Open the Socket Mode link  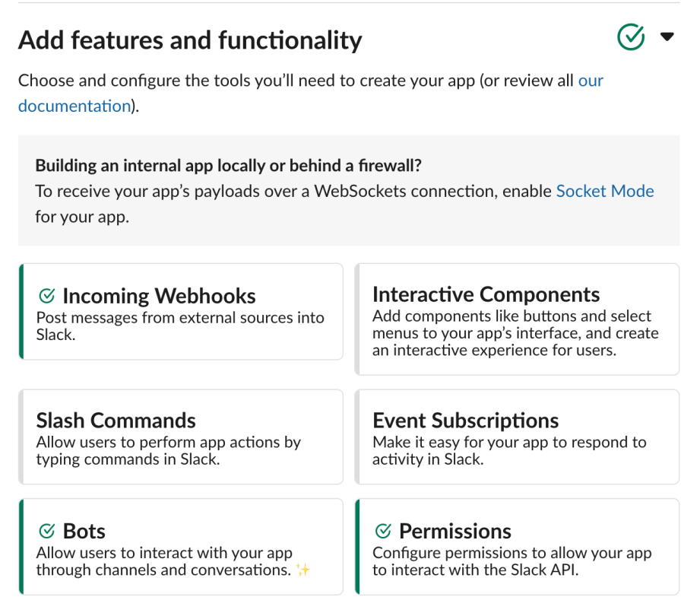pyautogui.click(x=605, y=191)
